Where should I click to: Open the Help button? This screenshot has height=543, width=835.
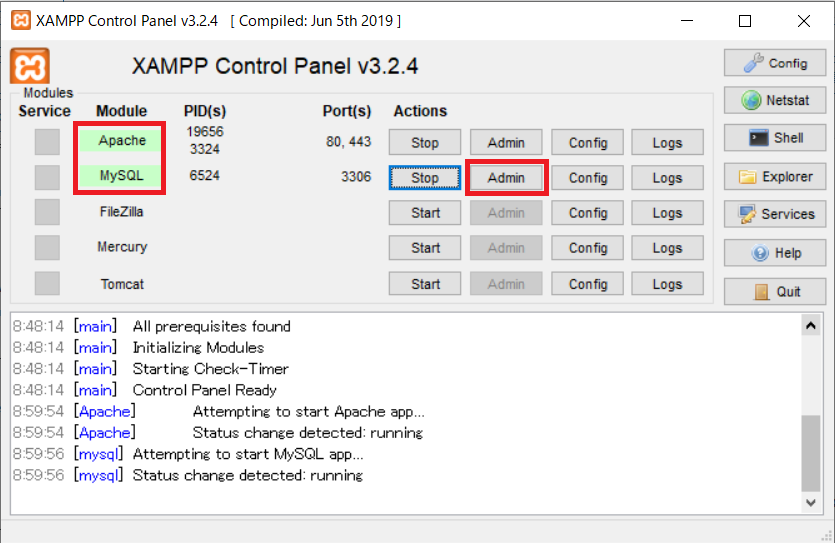pyautogui.click(x=775, y=253)
